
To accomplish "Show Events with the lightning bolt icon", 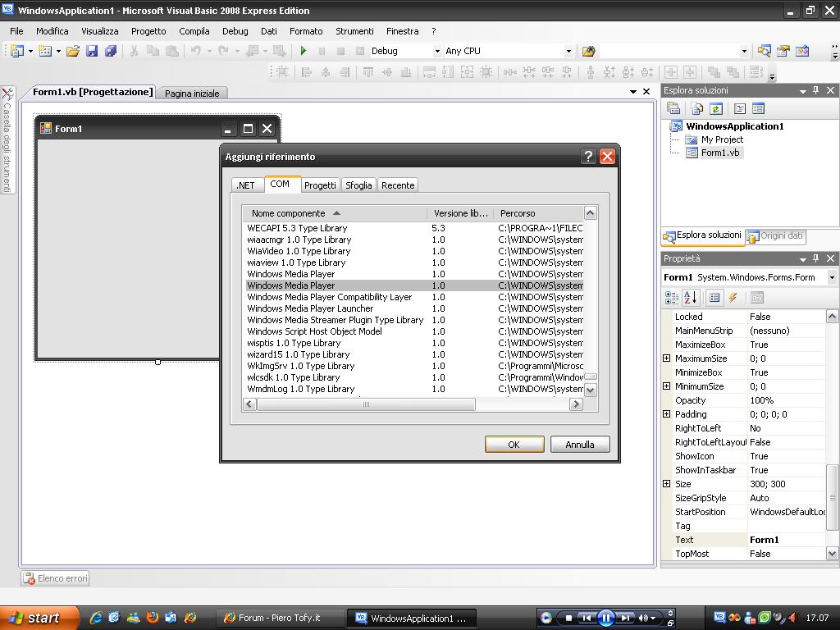I will [x=733, y=297].
